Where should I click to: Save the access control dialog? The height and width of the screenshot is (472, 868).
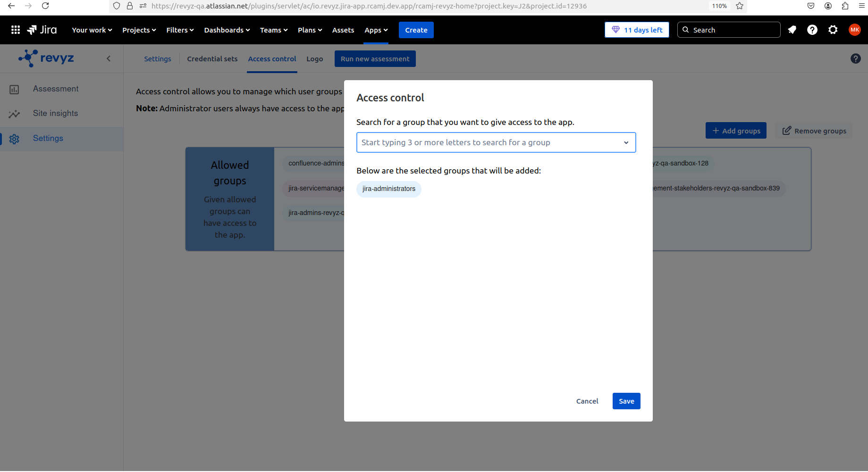[626, 401]
